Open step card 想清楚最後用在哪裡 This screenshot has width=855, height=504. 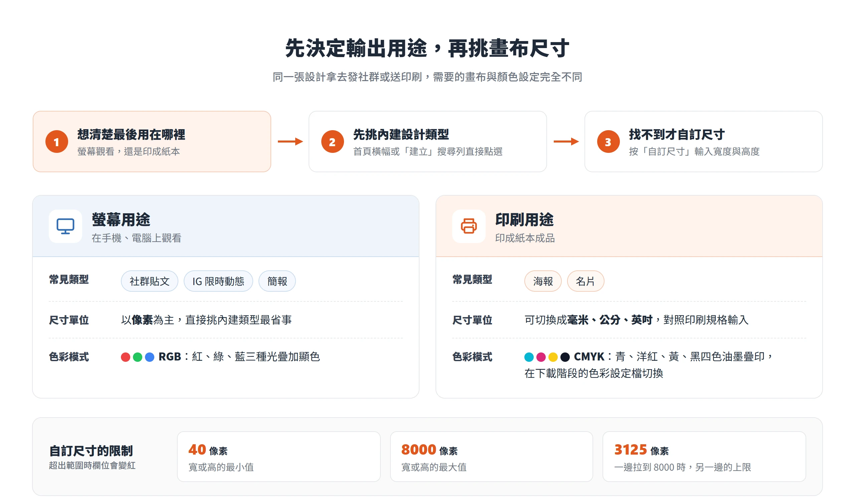pos(152,142)
